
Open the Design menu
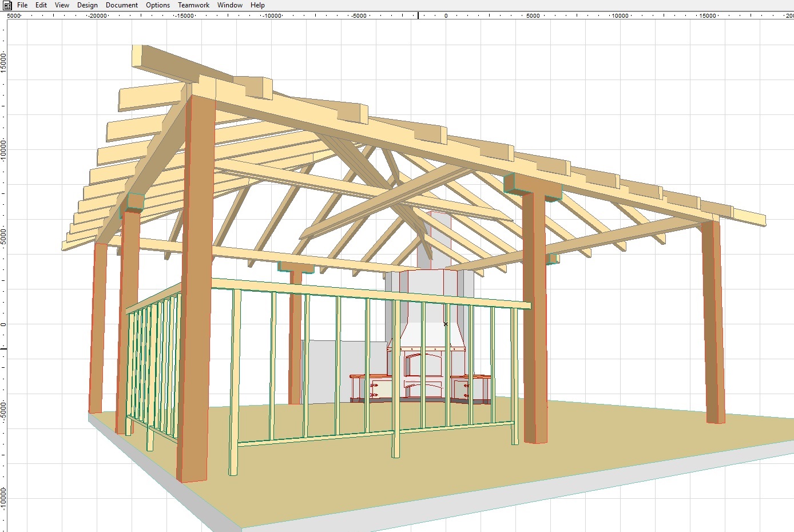tap(88, 5)
